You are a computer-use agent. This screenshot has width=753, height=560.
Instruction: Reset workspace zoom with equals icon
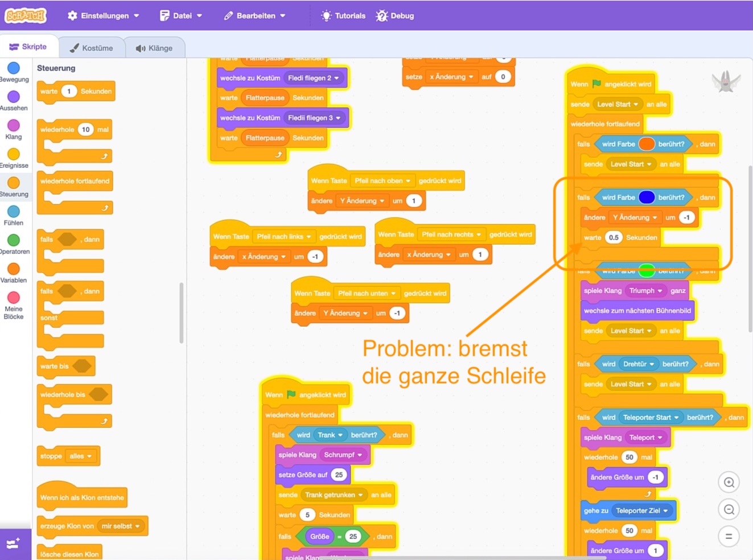[x=729, y=536]
